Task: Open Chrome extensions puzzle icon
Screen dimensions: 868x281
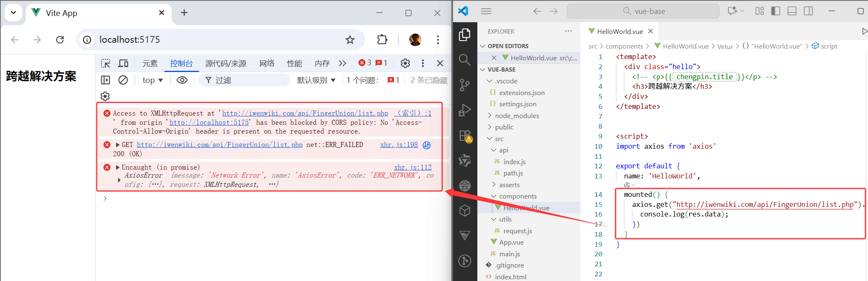Action: point(382,40)
